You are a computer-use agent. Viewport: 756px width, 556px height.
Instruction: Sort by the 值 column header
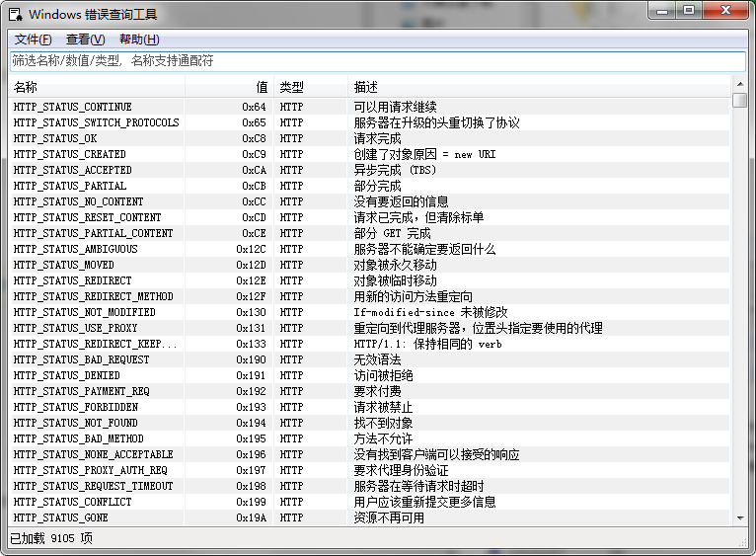pyautogui.click(x=229, y=87)
